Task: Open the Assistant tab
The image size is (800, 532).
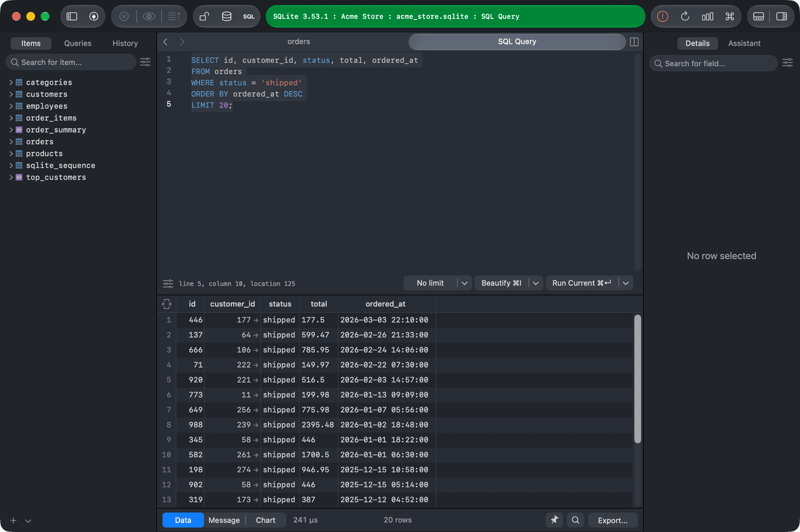Action: [744, 43]
